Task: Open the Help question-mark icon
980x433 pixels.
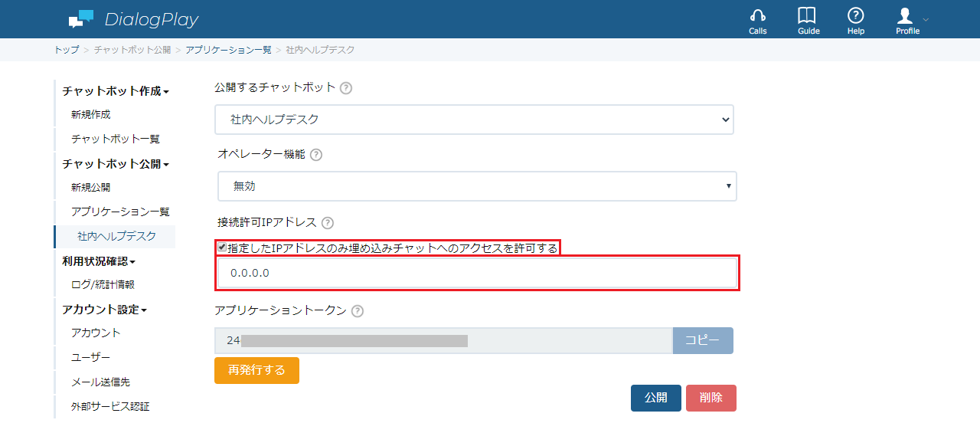Action: (x=856, y=15)
